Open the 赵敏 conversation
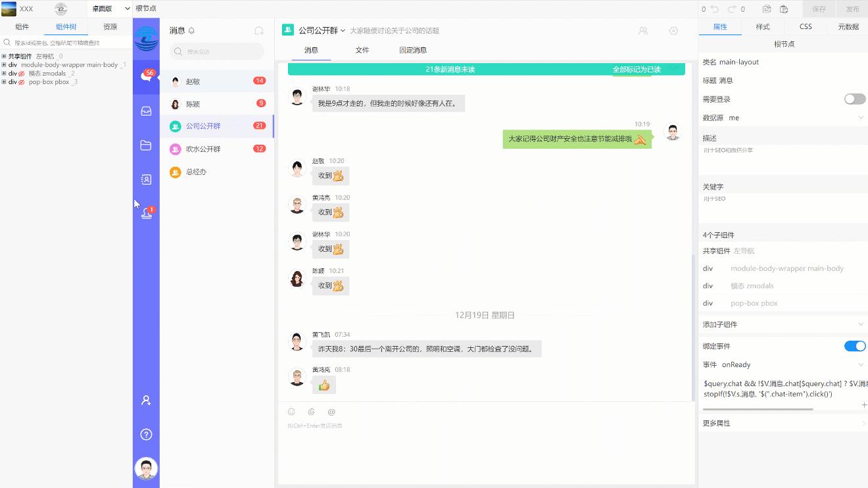868x488 pixels. [x=217, y=82]
